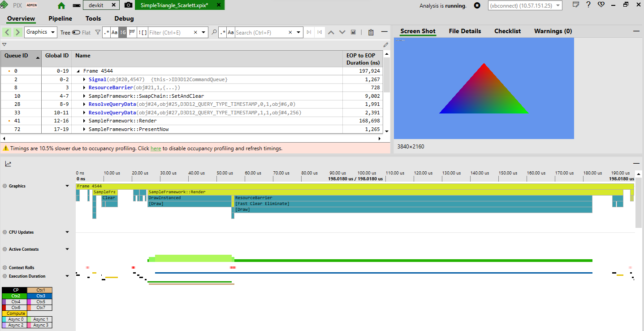
Task: Stop the running analysis
Action: tap(477, 6)
